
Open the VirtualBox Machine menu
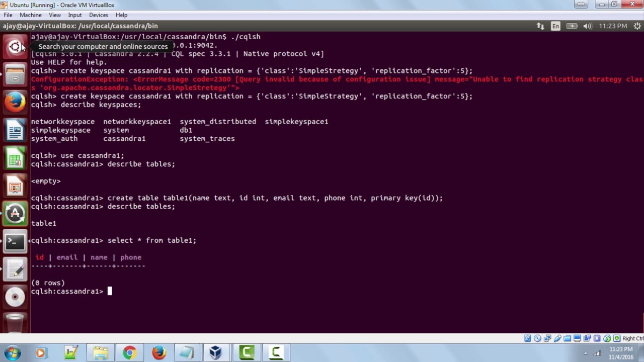(x=31, y=15)
